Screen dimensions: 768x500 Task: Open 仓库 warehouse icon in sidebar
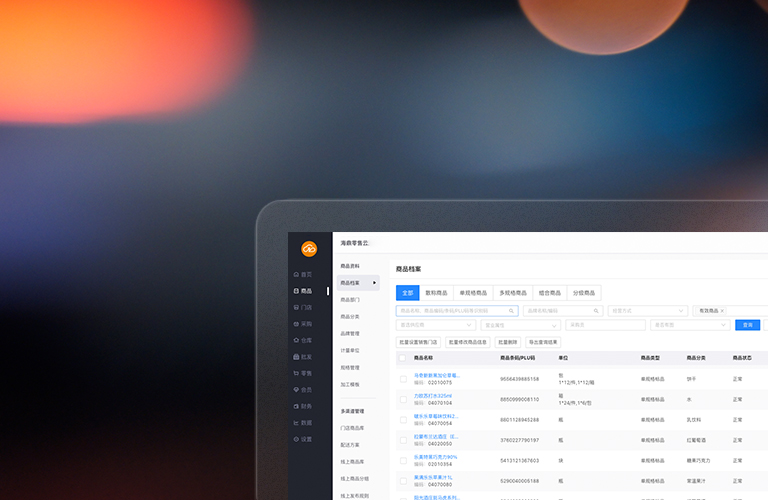point(296,340)
